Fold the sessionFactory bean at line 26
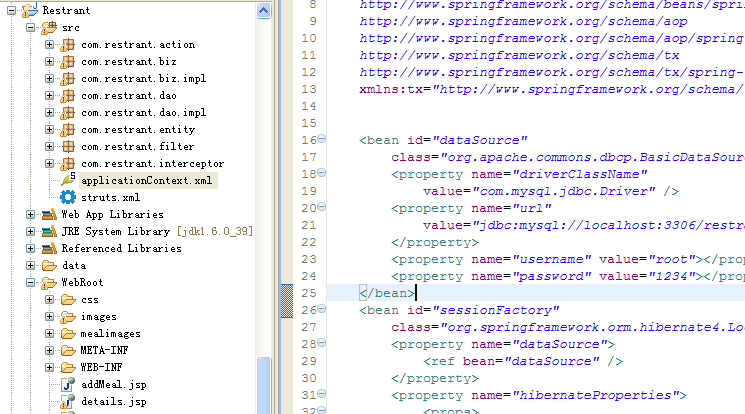This screenshot has height=414, width=745. pos(322,308)
